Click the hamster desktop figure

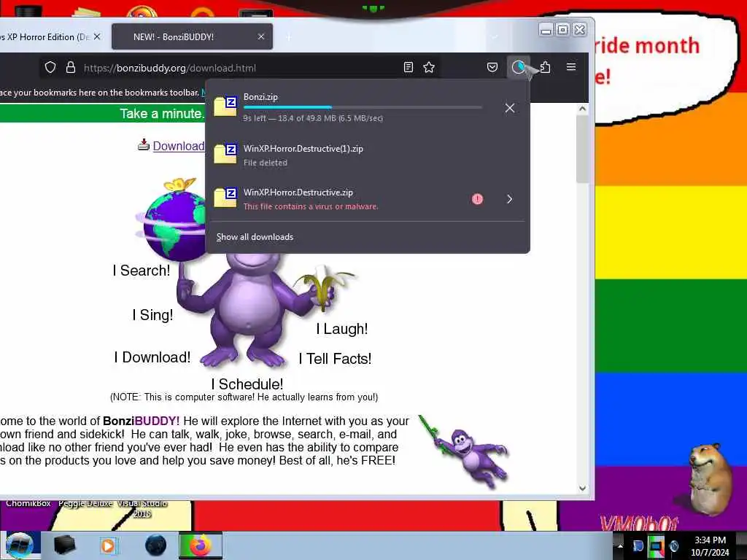709,478
